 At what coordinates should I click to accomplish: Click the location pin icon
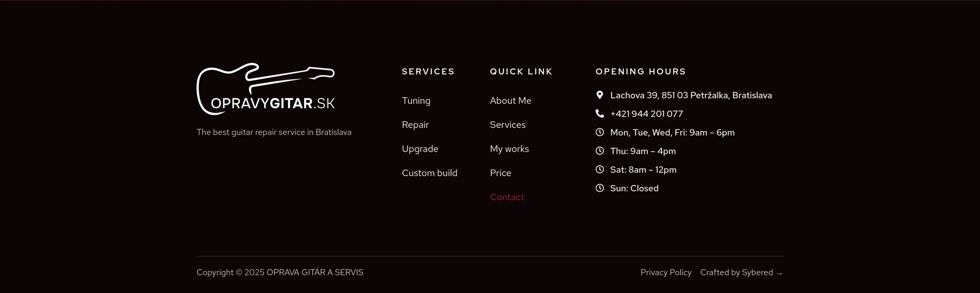pos(599,95)
